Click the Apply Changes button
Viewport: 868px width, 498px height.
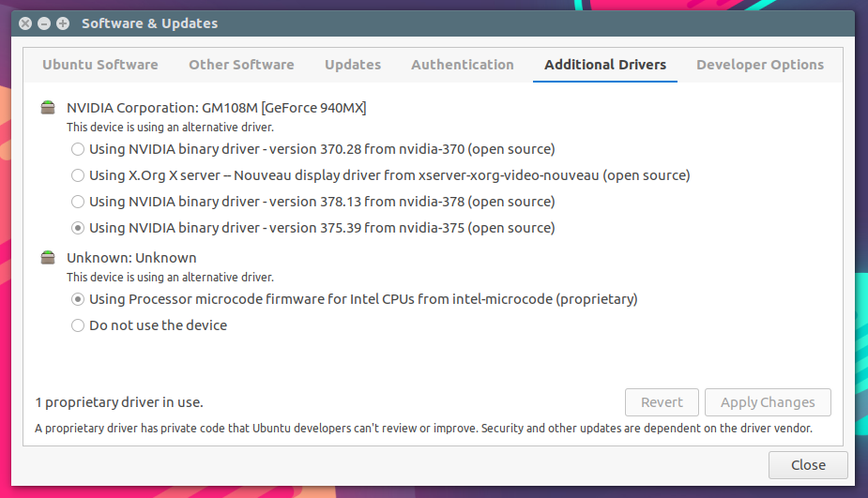(768, 402)
